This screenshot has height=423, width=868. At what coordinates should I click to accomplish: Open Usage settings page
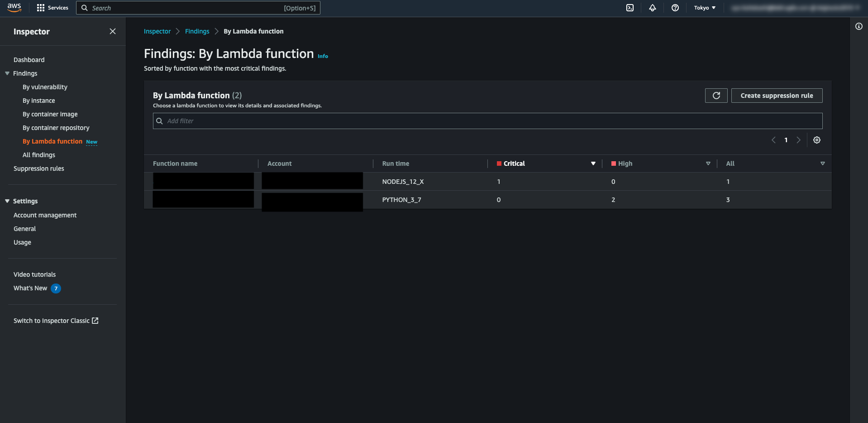coord(22,242)
